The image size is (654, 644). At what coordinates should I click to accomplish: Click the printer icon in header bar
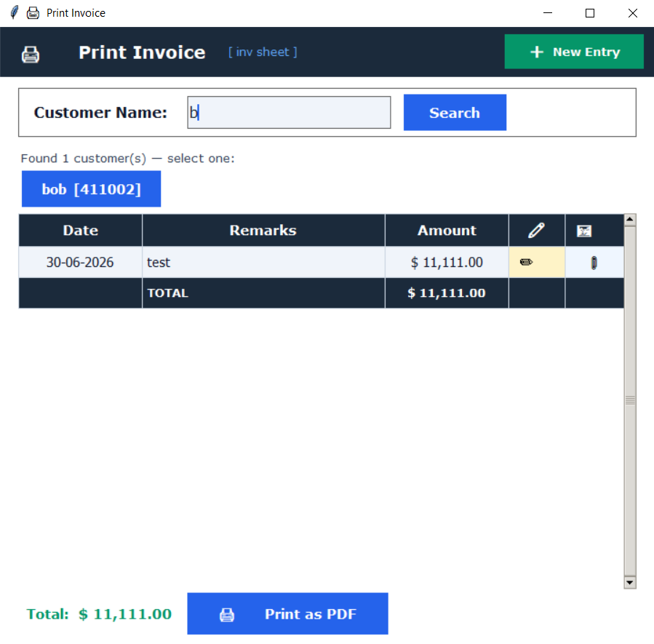31,55
